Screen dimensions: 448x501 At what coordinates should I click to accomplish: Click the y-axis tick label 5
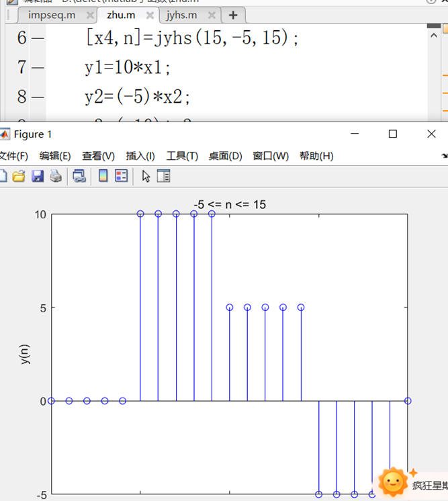43,308
